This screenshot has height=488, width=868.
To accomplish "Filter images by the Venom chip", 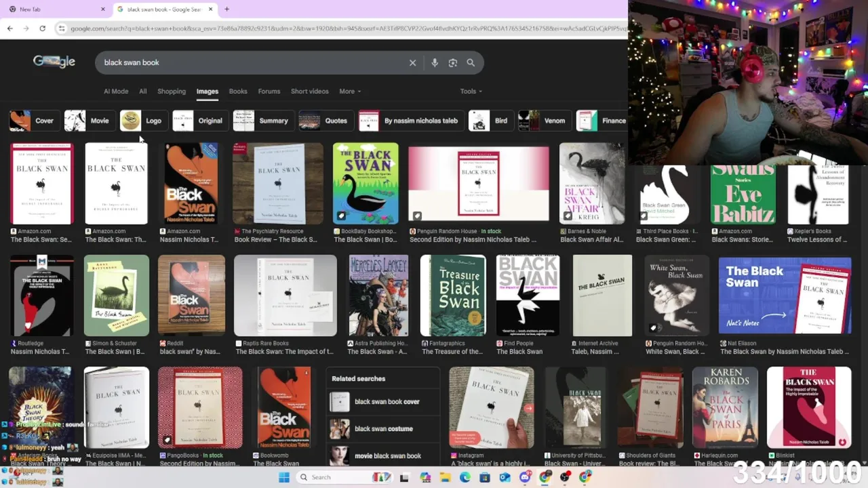I will [x=544, y=121].
